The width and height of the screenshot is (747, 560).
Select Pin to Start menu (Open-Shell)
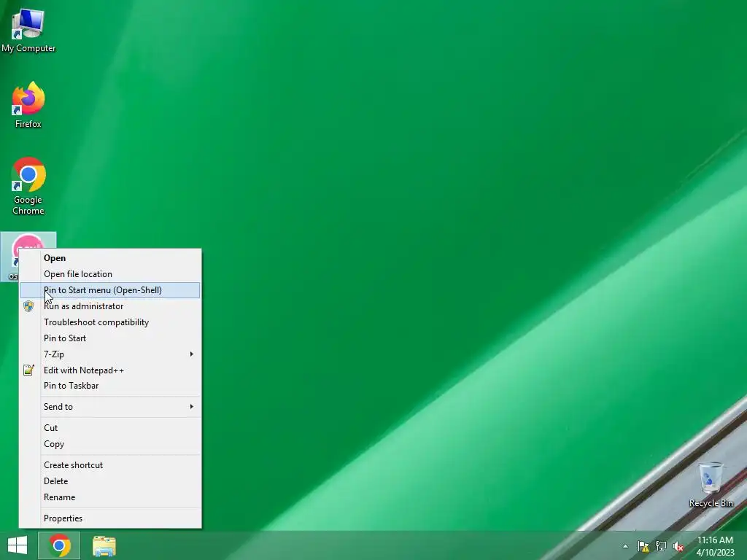(x=110, y=290)
